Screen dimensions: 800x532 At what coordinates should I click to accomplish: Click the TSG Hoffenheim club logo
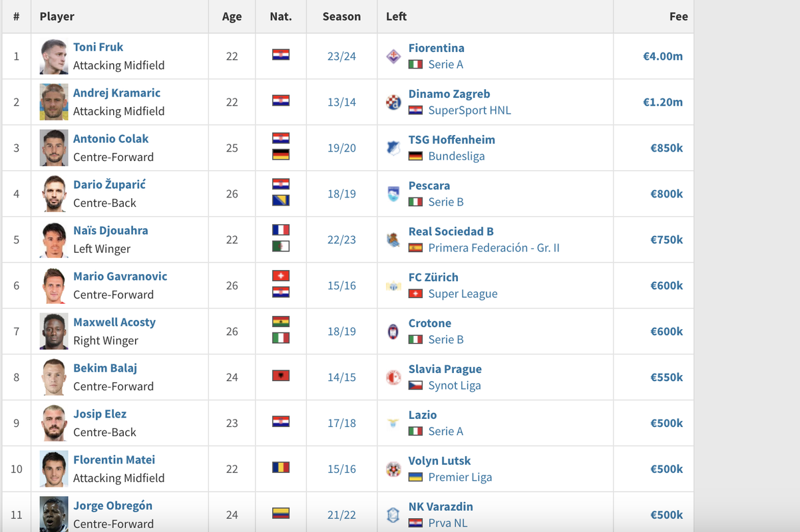(393, 148)
